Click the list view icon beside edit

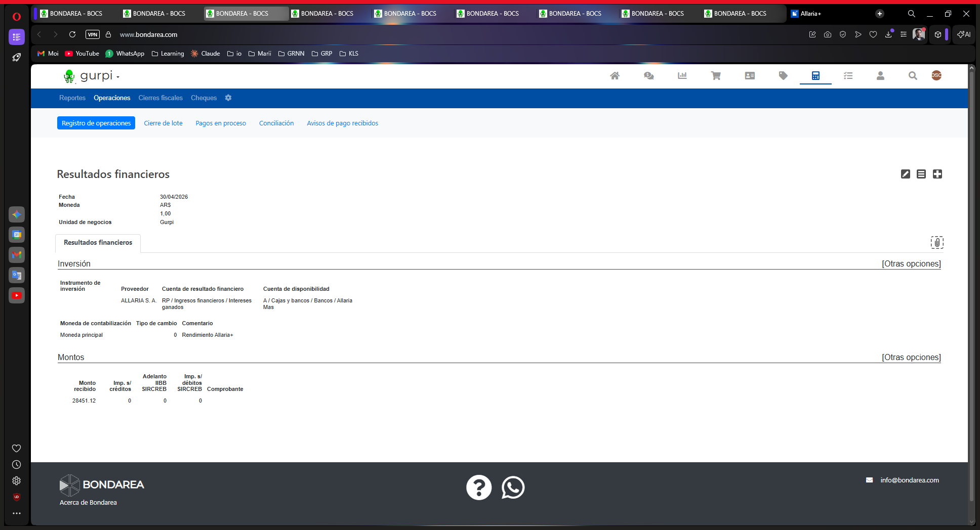click(921, 174)
